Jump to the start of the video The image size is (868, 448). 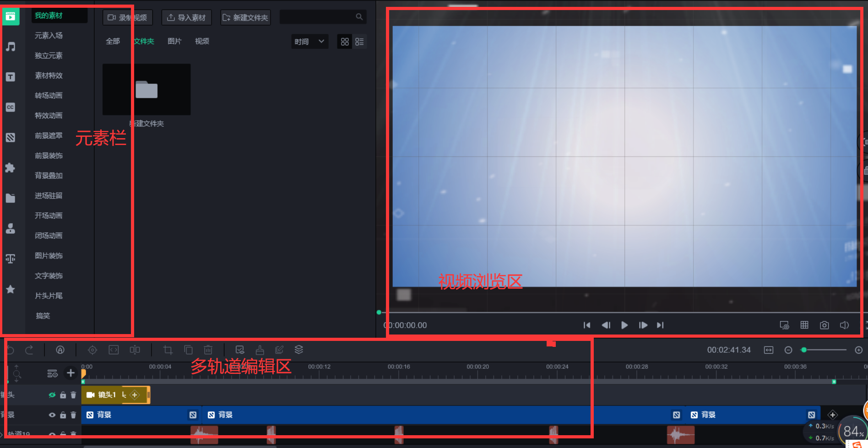587,325
